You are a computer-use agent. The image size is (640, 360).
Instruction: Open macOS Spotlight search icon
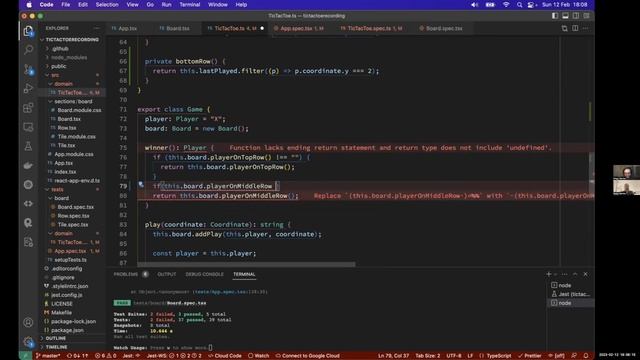tap(519, 5)
